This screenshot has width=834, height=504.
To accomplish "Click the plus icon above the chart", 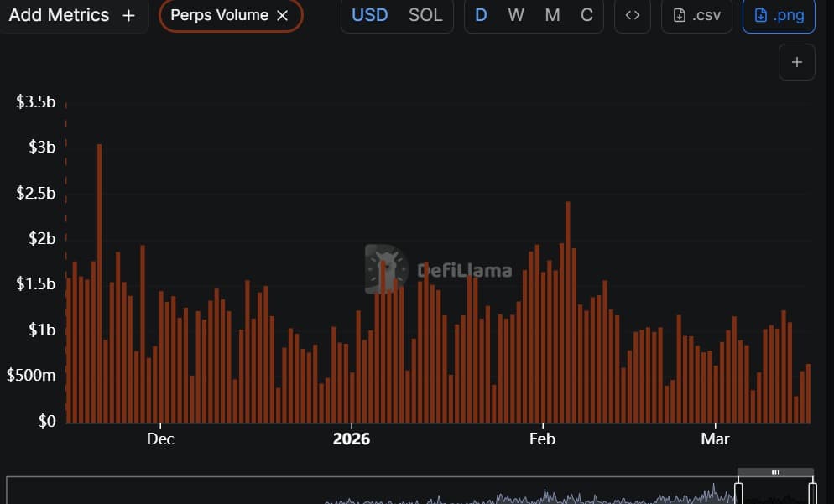I will (795, 61).
